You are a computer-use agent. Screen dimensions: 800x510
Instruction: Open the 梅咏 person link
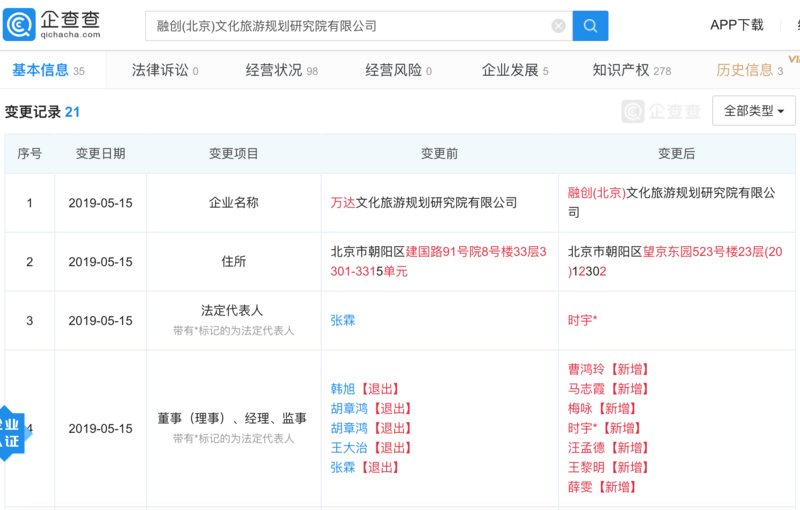tap(580, 409)
